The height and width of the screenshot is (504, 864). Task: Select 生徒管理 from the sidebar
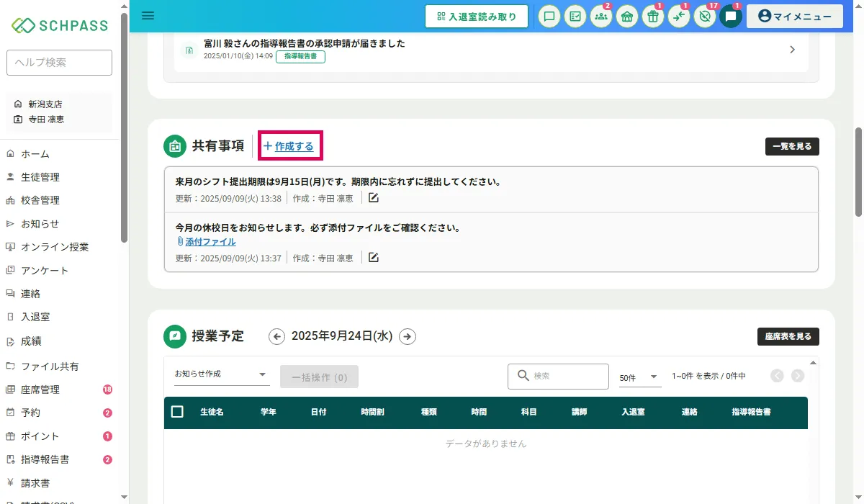coord(40,177)
